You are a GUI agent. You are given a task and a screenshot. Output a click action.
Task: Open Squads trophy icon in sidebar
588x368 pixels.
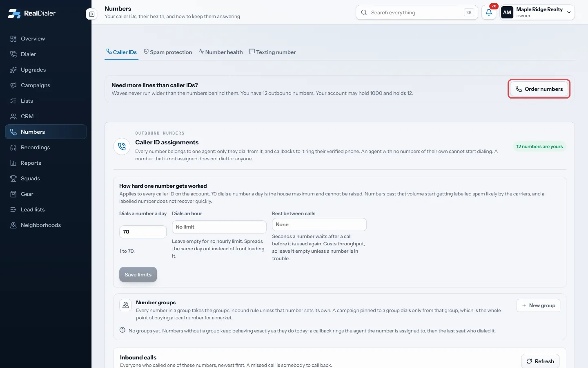pyautogui.click(x=13, y=178)
